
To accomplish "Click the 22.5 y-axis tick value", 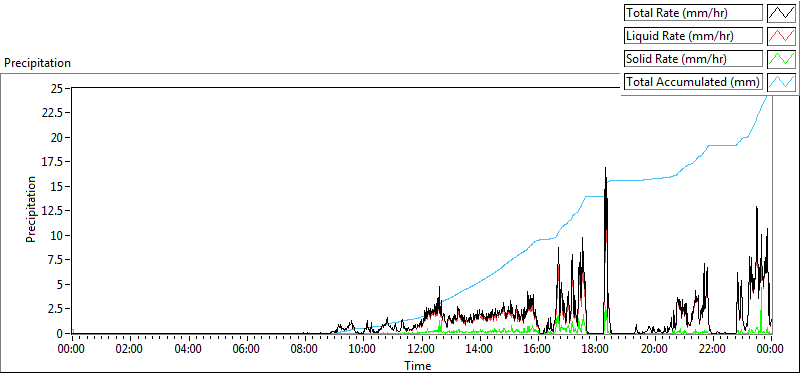I will [x=53, y=113].
